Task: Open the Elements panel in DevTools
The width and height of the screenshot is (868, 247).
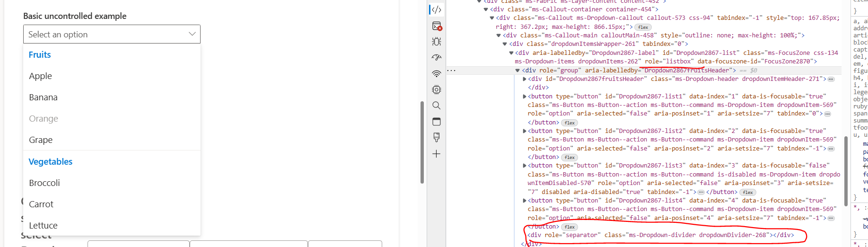Action: [436, 9]
